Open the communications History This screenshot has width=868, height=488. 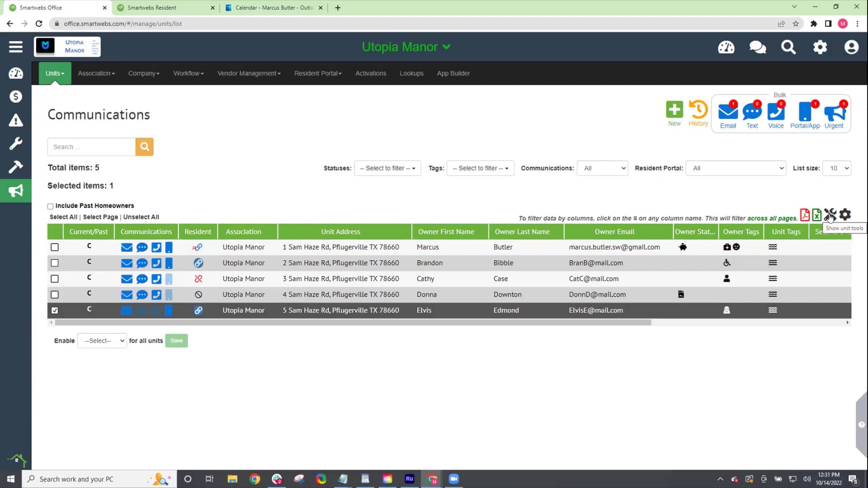click(x=698, y=111)
